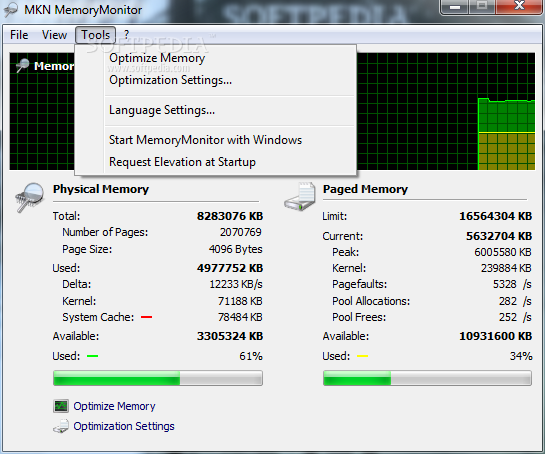Click the Pool Allocations: label
The width and height of the screenshot is (545, 454).
coord(371,301)
